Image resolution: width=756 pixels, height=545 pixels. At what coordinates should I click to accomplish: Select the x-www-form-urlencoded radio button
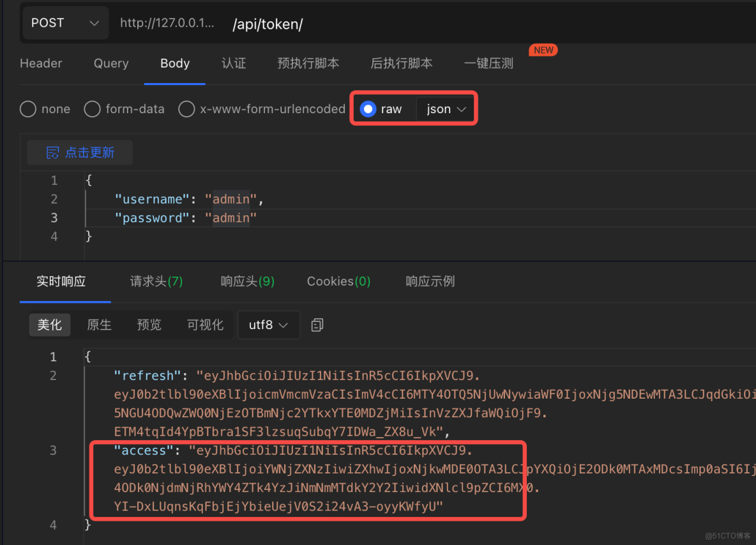click(x=186, y=109)
